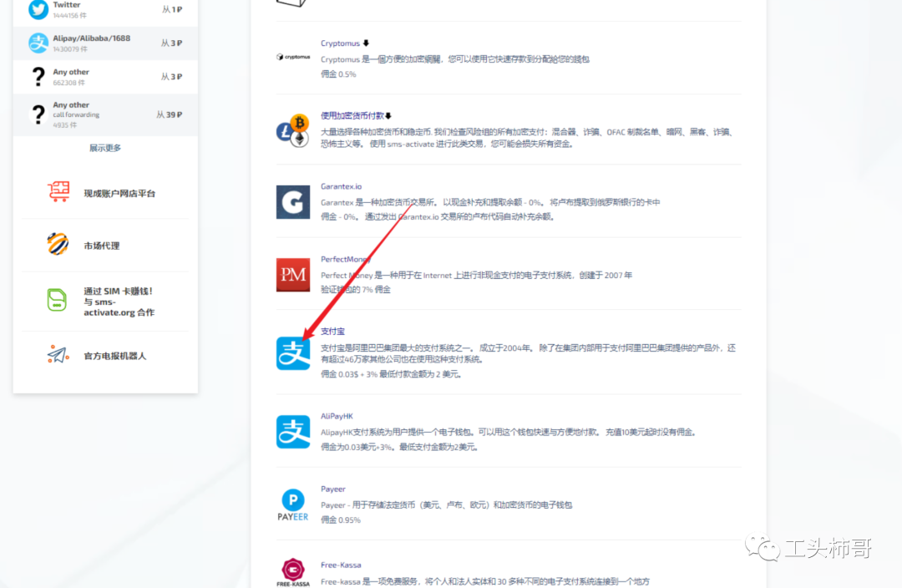This screenshot has width=902, height=588.
Task: Open 市场代理 menu item
Action: tap(101, 246)
